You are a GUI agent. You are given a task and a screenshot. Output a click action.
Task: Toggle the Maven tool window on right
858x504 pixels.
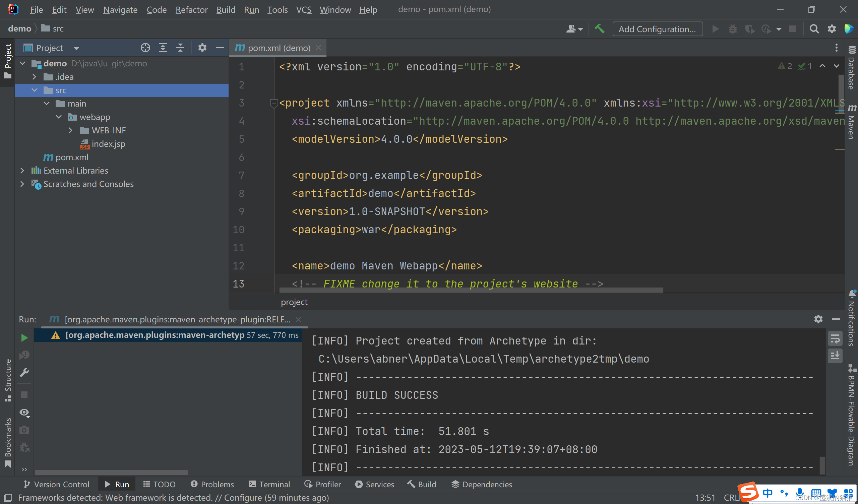click(x=852, y=122)
